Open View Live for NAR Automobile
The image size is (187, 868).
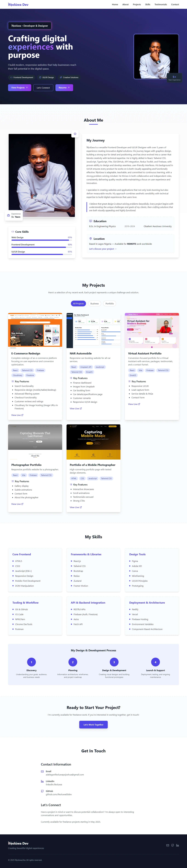76,408
